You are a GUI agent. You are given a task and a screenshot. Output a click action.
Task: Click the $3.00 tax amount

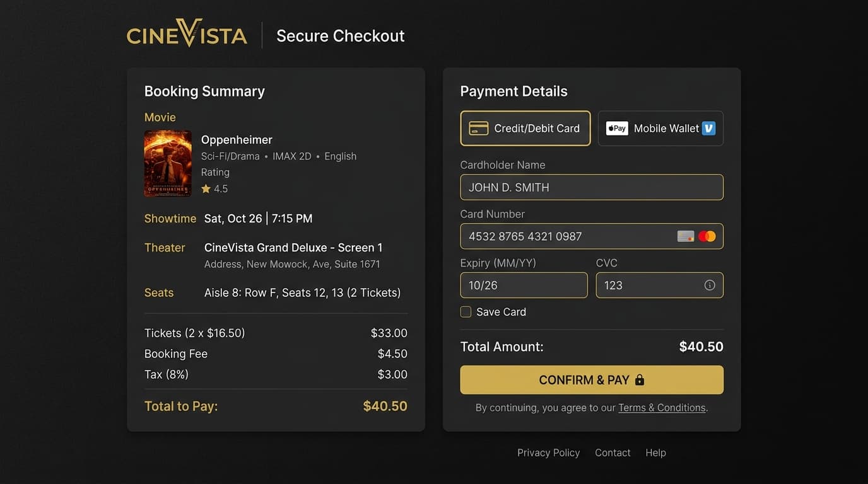[392, 374]
